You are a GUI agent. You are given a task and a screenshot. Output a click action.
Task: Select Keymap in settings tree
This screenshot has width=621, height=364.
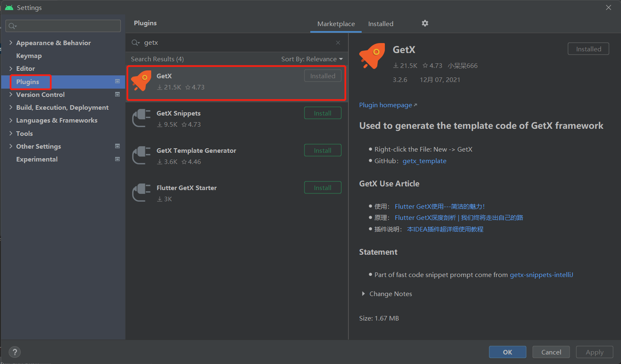coord(29,55)
